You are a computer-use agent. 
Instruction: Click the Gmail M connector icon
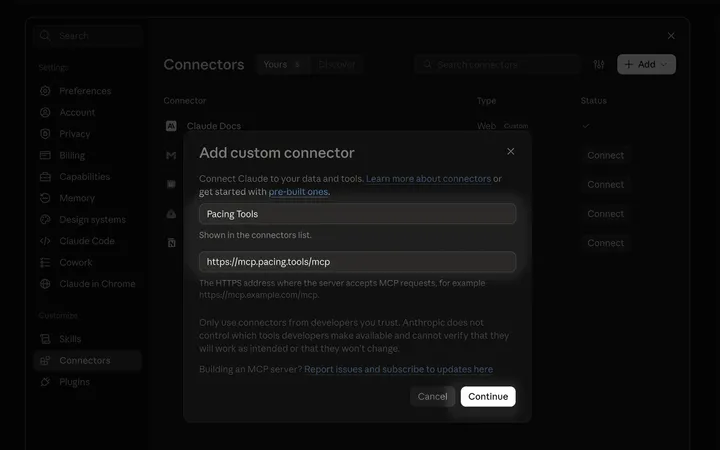pyautogui.click(x=171, y=156)
